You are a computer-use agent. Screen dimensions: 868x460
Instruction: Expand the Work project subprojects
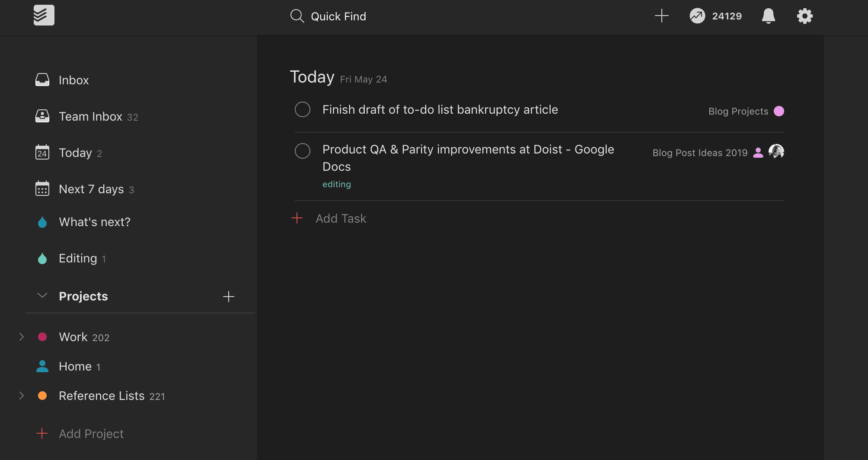(x=22, y=337)
